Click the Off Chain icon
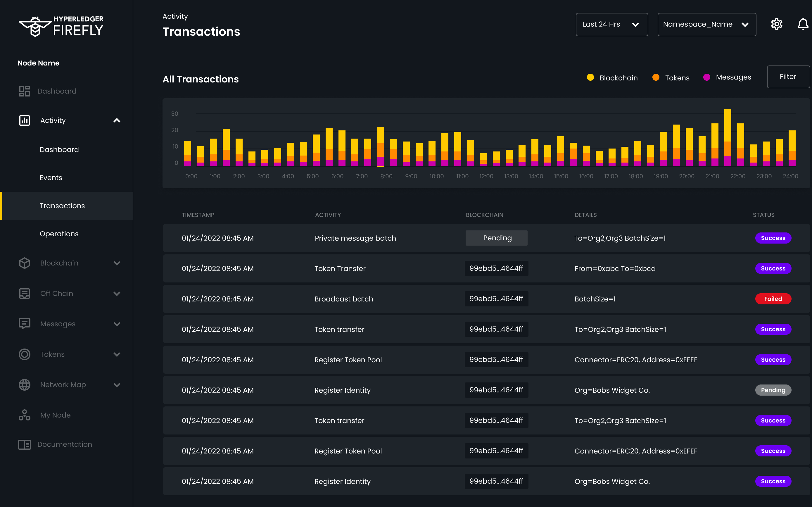The height and width of the screenshot is (507, 812). [x=25, y=293]
